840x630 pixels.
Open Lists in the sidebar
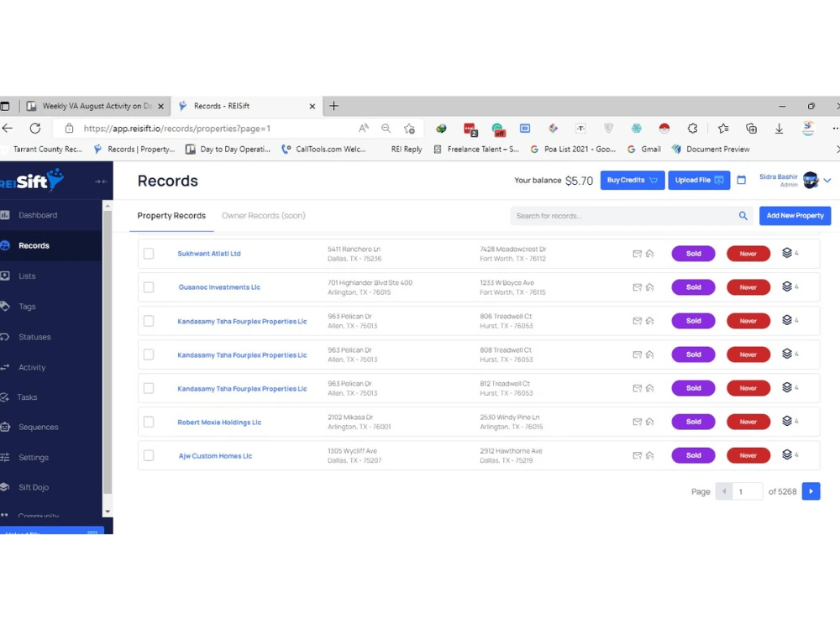click(x=27, y=276)
